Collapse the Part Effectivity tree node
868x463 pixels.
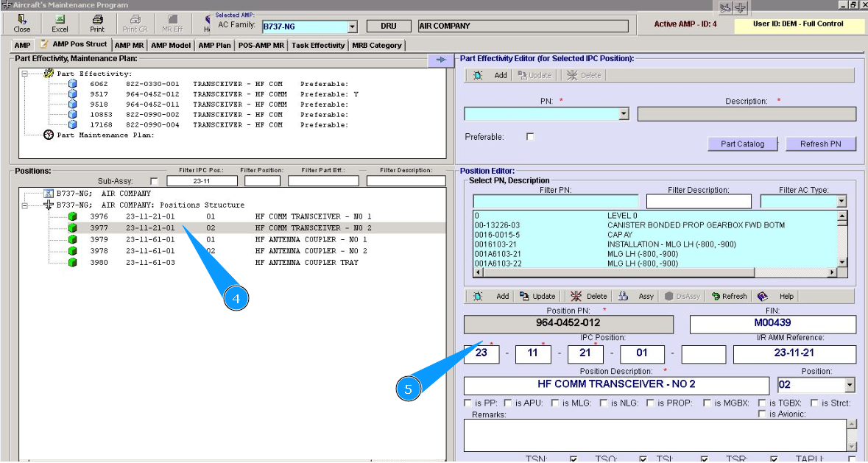point(25,74)
